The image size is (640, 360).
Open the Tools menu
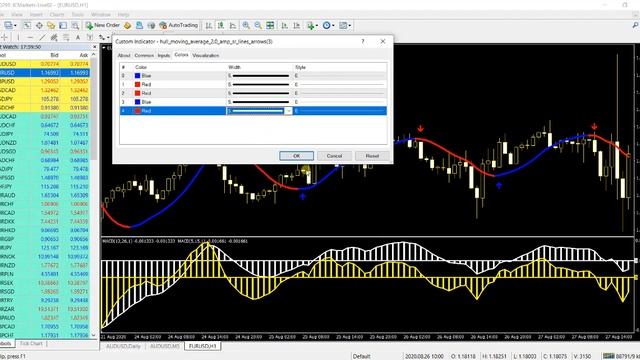(78, 15)
